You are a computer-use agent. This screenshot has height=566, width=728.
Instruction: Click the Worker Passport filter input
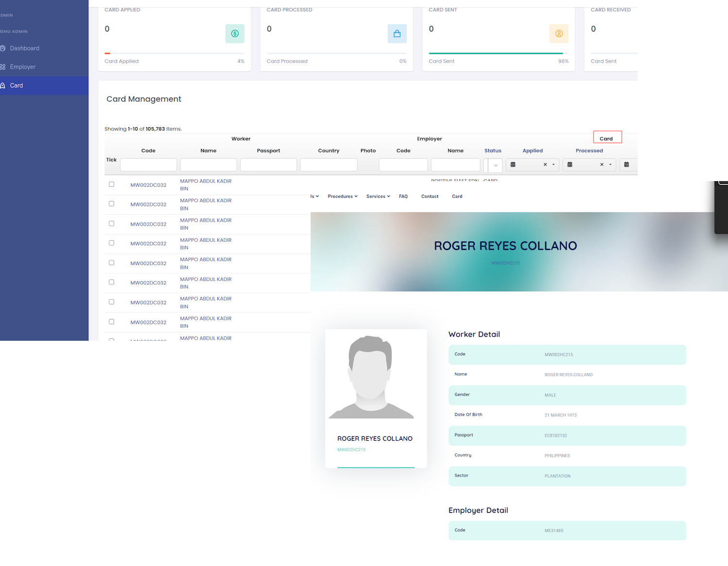pyautogui.click(x=268, y=165)
